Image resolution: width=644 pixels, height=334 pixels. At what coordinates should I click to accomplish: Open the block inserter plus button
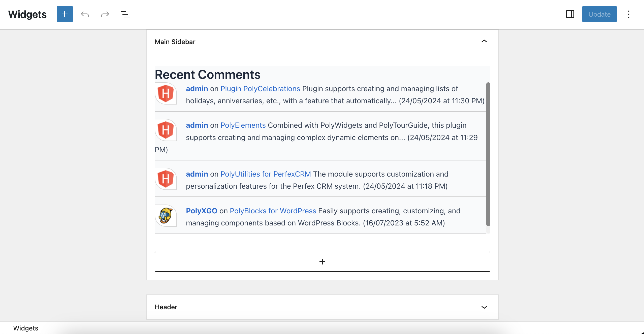[x=65, y=14]
